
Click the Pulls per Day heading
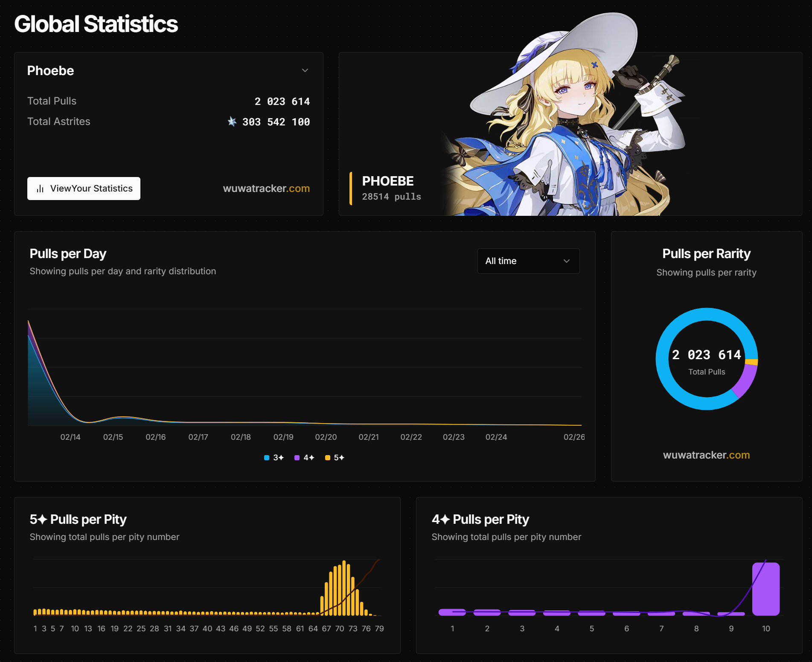(x=68, y=253)
